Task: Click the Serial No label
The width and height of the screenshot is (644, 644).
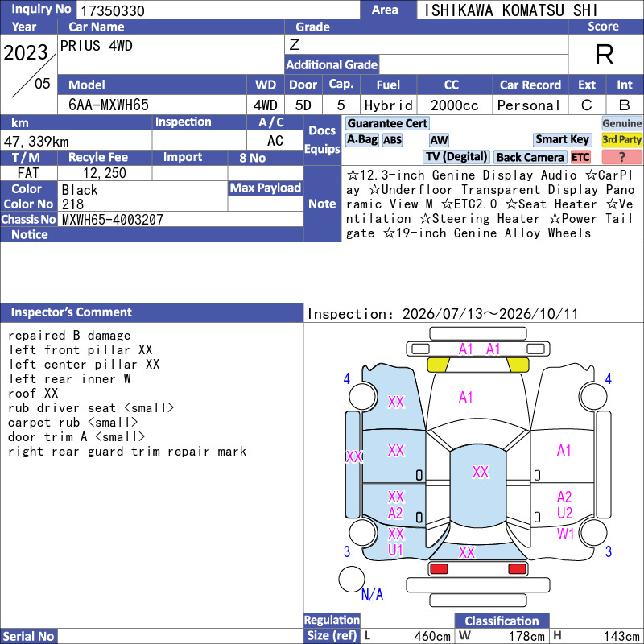Action: coord(29,636)
